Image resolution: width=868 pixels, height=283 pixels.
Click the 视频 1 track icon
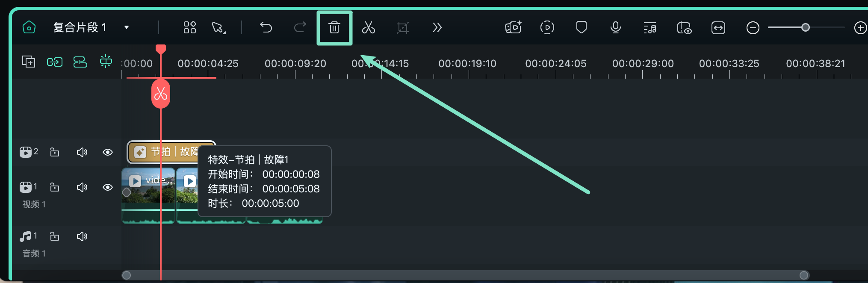click(26, 187)
